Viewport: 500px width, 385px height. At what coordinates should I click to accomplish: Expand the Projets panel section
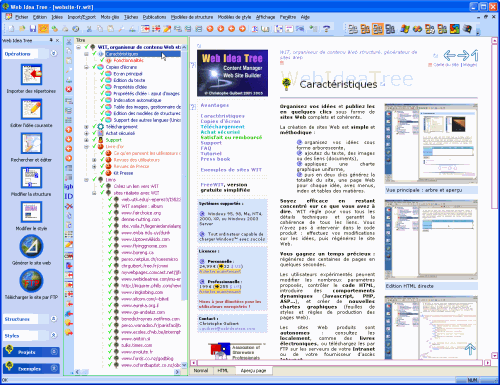[x=54, y=352]
